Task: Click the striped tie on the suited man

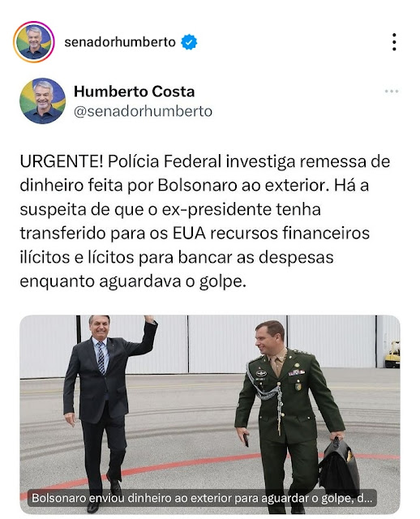Action: 101,358
